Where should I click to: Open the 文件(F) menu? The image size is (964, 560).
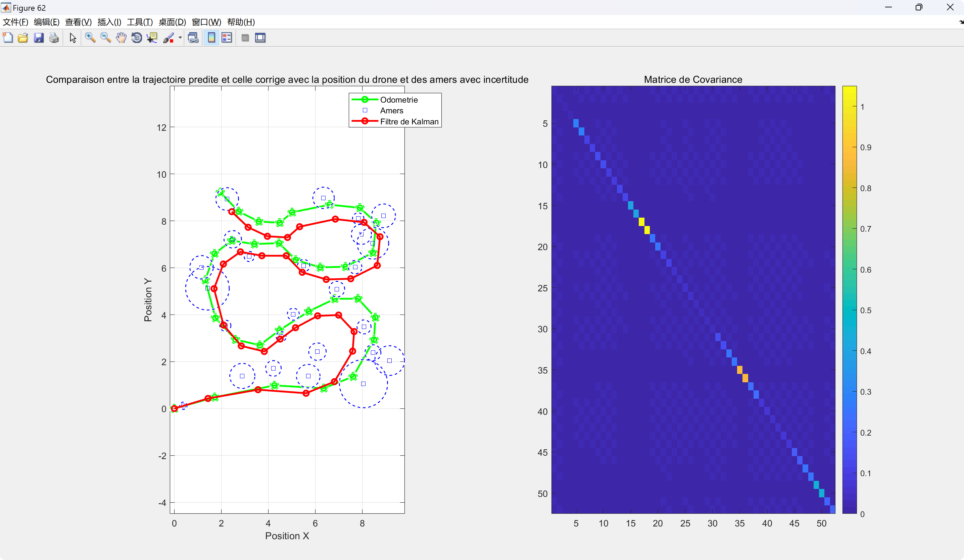tap(15, 22)
